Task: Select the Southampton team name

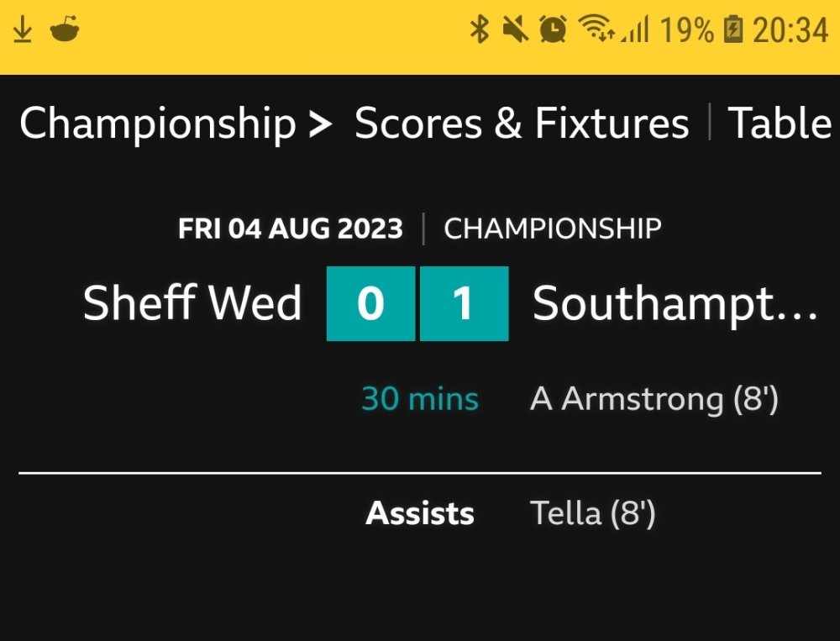Action: pos(675,304)
